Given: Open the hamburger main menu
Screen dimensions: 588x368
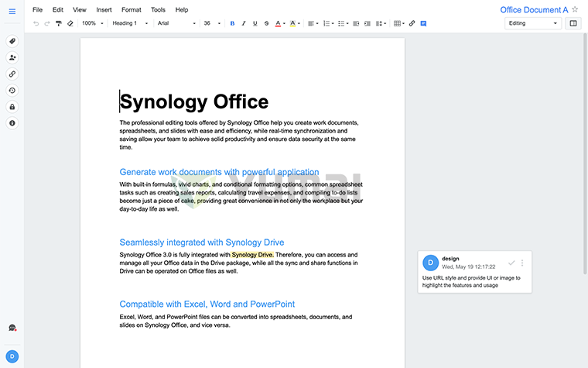Looking at the screenshot, I should [12, 12].
